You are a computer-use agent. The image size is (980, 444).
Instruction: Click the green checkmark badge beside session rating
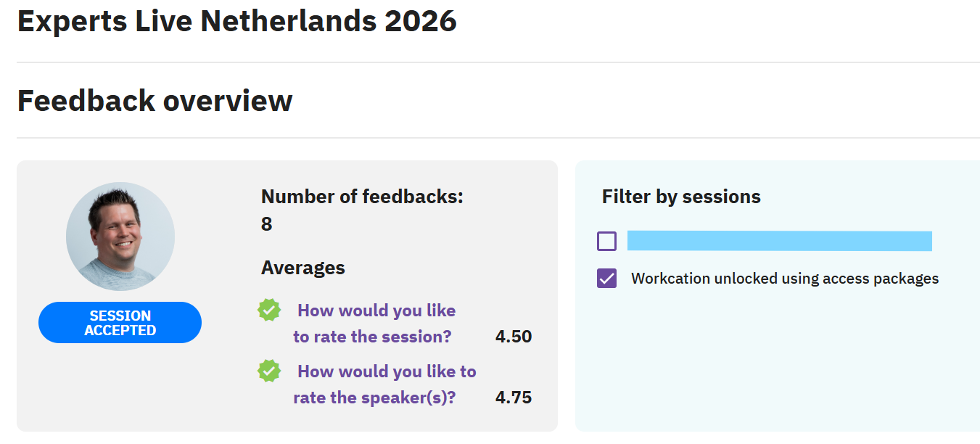coord(269,311)
